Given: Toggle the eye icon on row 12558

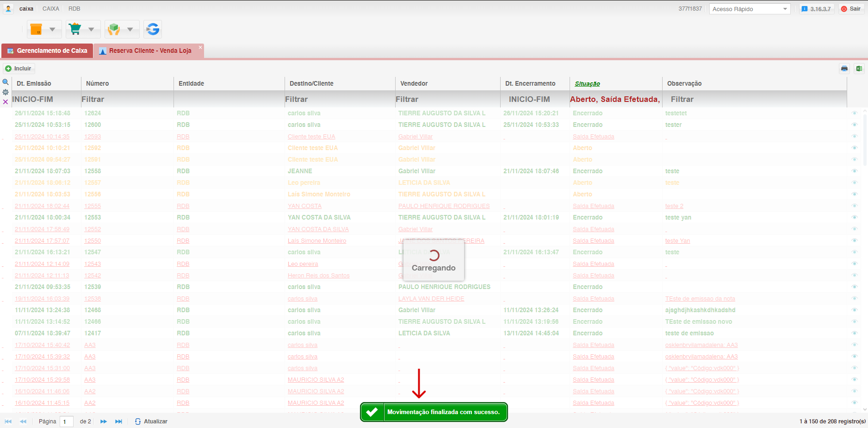Looking at the screenshot, I should (x=855, y=171).
